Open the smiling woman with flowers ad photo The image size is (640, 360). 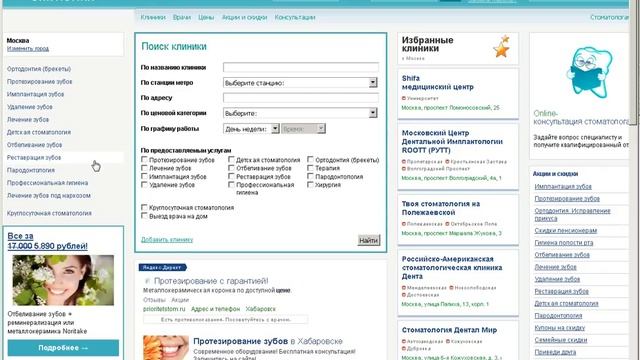click(x=63, y=280)
